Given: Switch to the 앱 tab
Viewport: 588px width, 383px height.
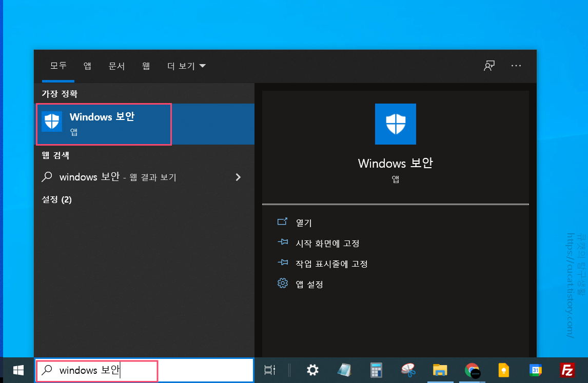Looking at the screenshot, I should (87, 66).
